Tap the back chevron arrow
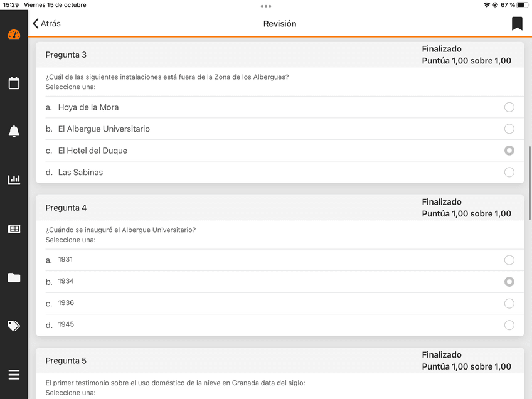532x399 pixels. (x=36, y=24)
